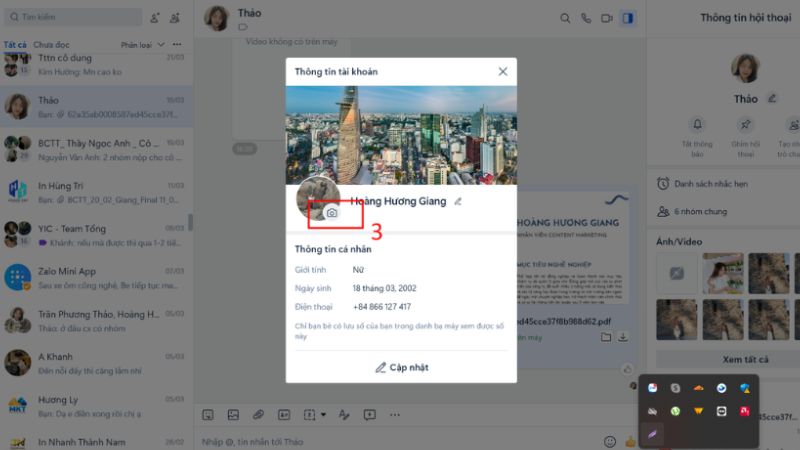
Task: Click the tag label icon under Thảo's name
Action: coord(243,27)
